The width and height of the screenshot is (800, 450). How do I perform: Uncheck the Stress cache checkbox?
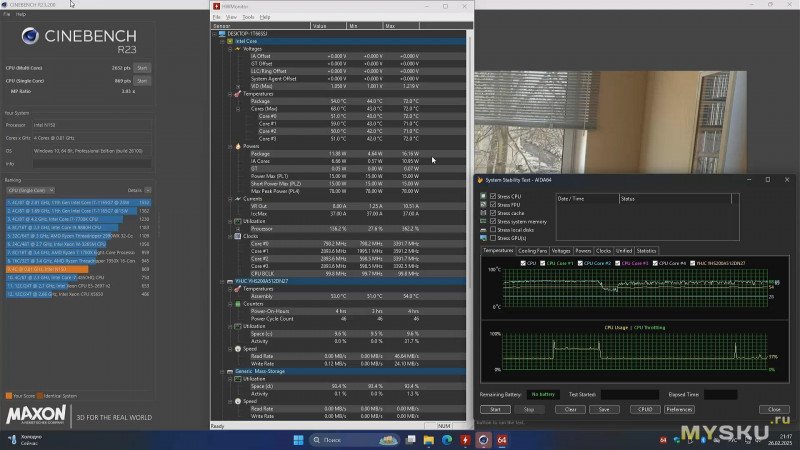click(493, 213)
